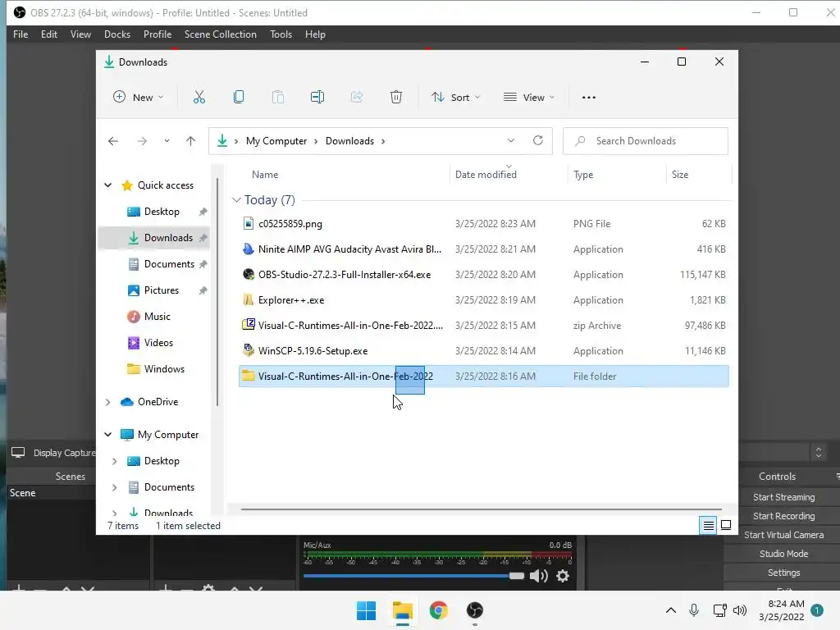Open File Explorer from the taskbar
Image resolution: width=840 pixels, height=630 pixels.
point(402,610)
